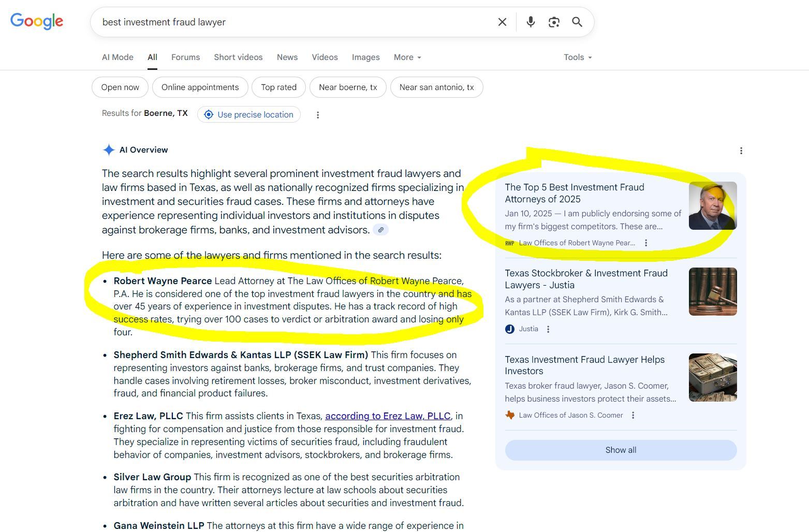Open the More search categories dropdown
The height and width of the screenshot is (532, 809).
pos(407,57)
